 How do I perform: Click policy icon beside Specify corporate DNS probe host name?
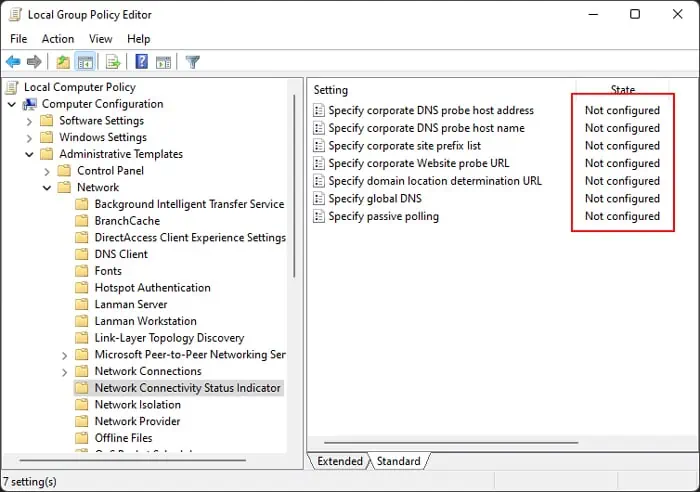pyautogui.click(x=319, y=128)
